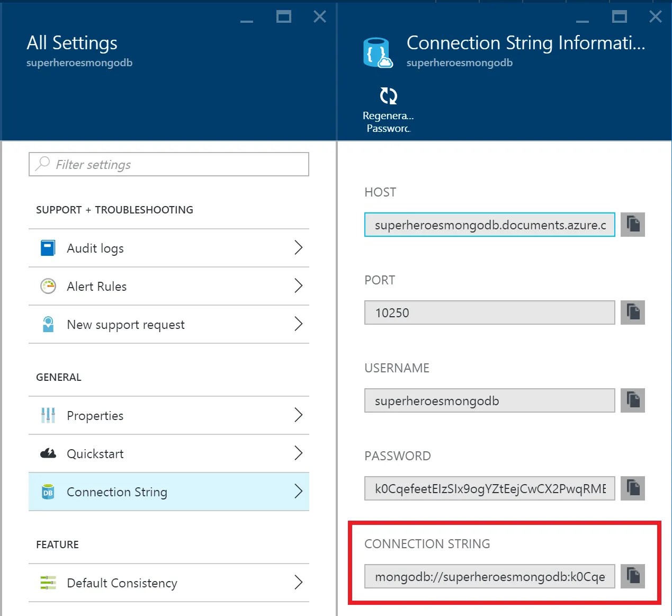Maximize the Connection String Information blade

point(620,17)
